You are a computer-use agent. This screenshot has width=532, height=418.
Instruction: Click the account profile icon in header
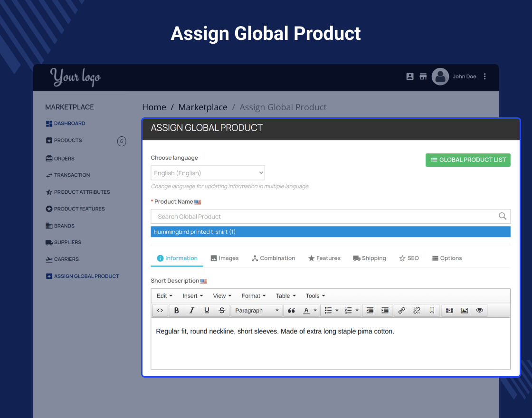coord(410,76)
